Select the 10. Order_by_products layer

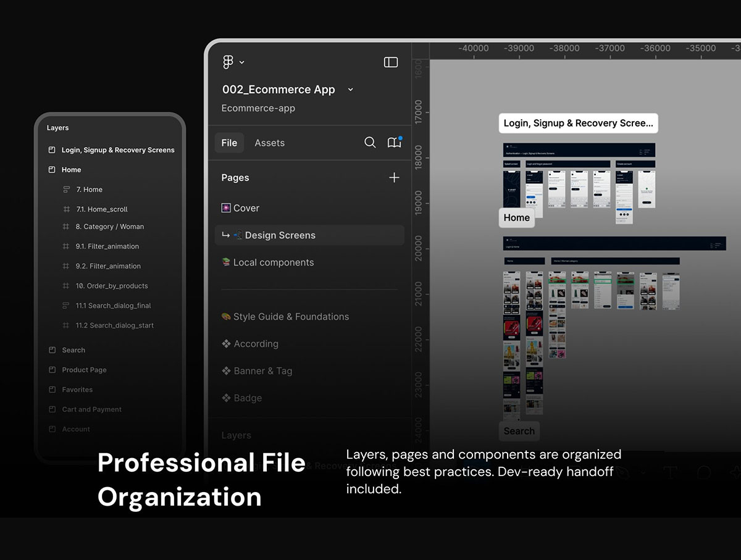pos(111,286)
